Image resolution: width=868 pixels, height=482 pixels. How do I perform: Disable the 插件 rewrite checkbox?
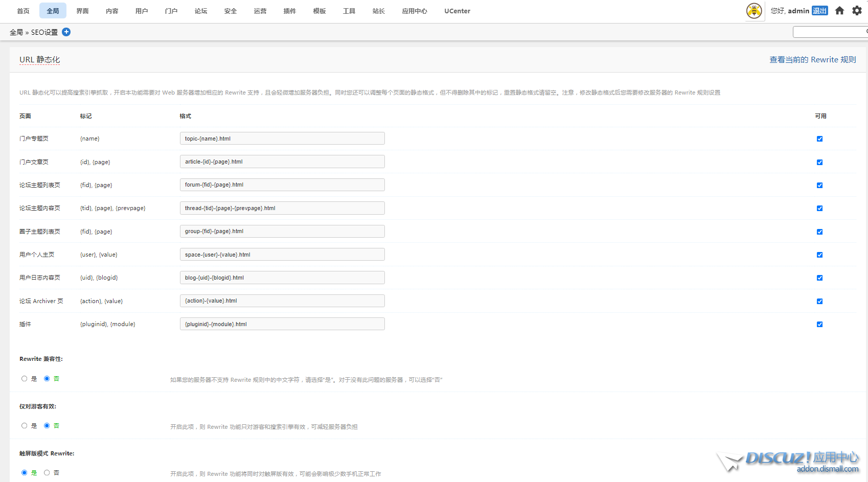pos(819,325)
